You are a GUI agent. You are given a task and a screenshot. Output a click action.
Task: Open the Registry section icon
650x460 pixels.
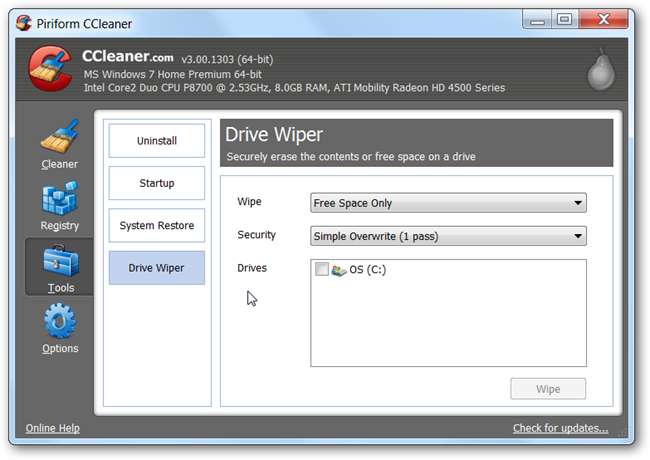click(x=59, y=198)
